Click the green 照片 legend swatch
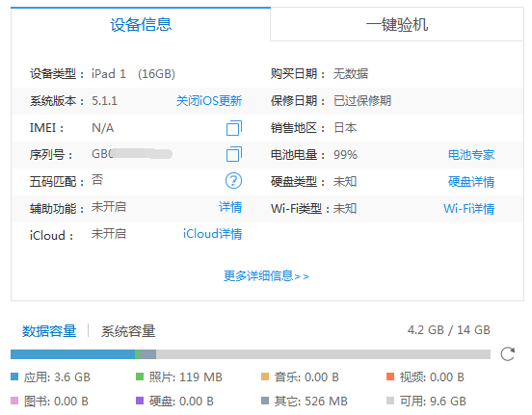This screenshot has height=415, width=532. (140, 376)
